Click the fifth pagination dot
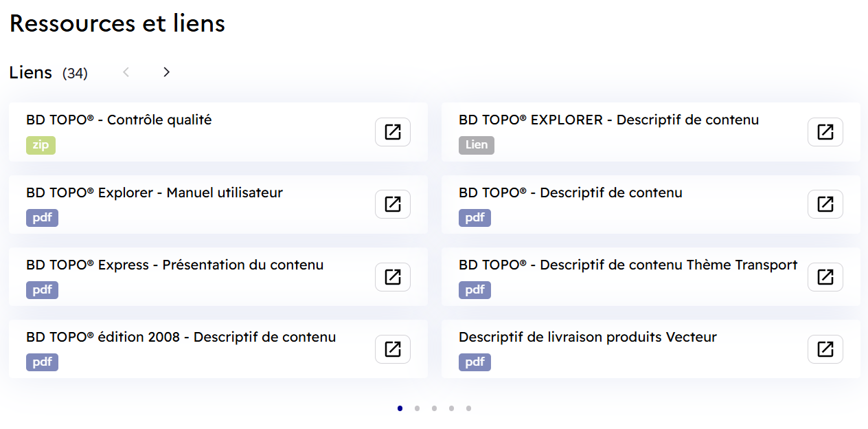 pyautogui.click(x=468, y=408)
